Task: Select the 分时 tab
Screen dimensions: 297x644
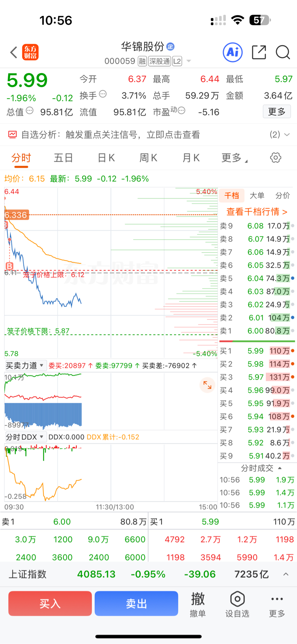Action: pyautogui.click(x=21, y=158)
